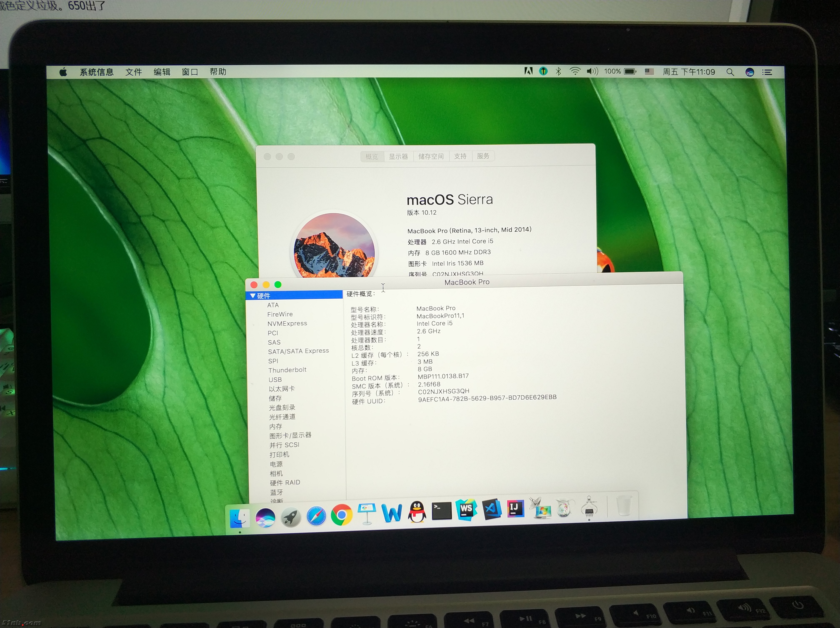Launch Siri from the Dock
The height and width of the screenshot is (628, 840).
pos(265,518)
